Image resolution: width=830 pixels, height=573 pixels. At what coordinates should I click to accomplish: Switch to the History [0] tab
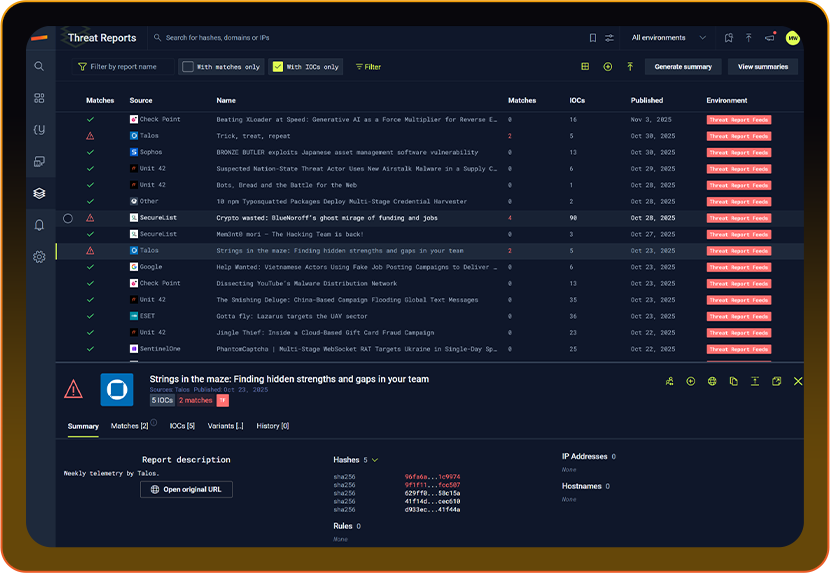(272, 426)
